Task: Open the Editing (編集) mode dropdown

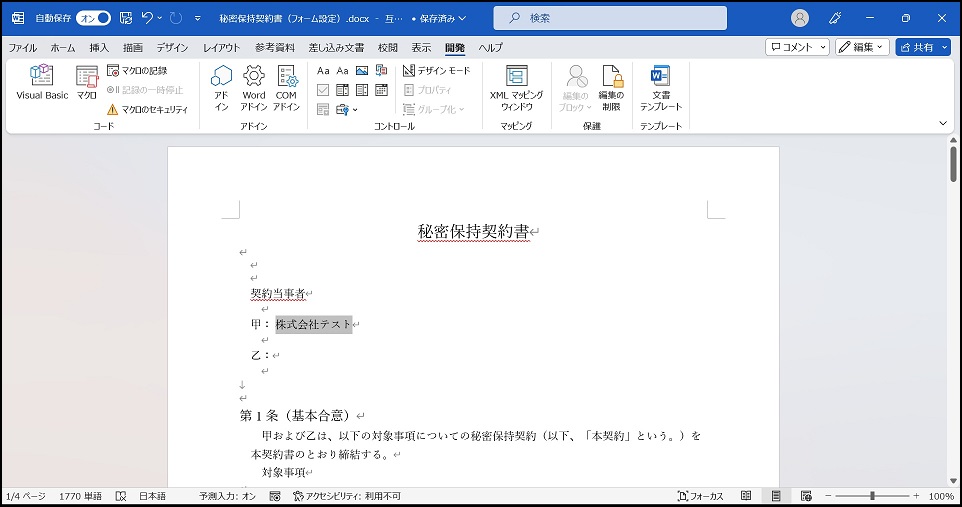Action: (x=862, y=47)
